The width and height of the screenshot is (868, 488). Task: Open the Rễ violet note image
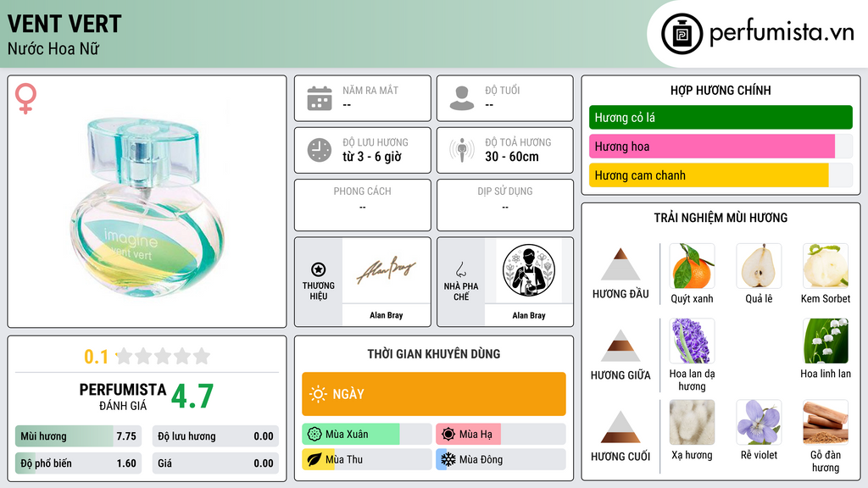pyautogui.click(x=759, y=422)
